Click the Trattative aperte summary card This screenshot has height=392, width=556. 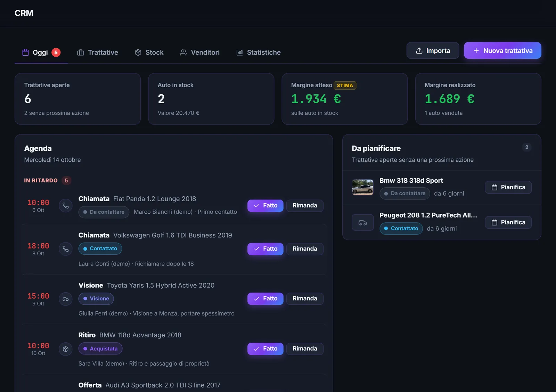pyautogui.click(x=77, y=99)
